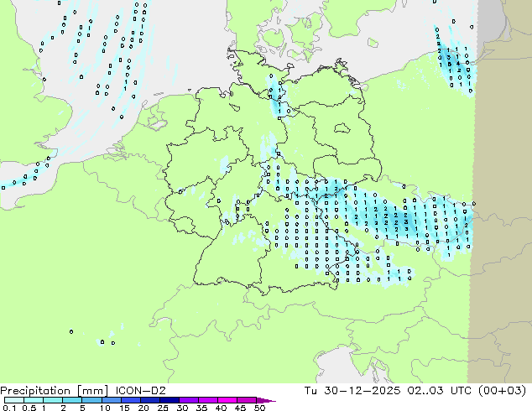Click the purple arrow tip of the legend
Image resolution: width=532 pixels, height=411 pixels.
click(266, 400)
